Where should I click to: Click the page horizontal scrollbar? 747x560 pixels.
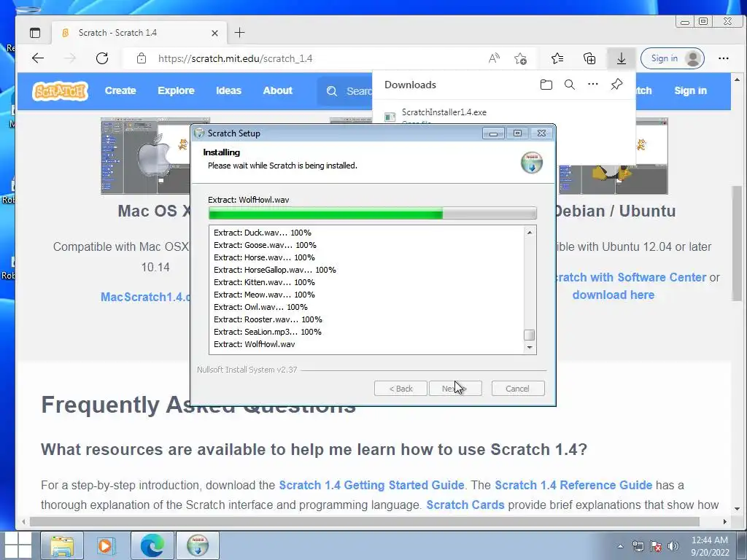365,521
